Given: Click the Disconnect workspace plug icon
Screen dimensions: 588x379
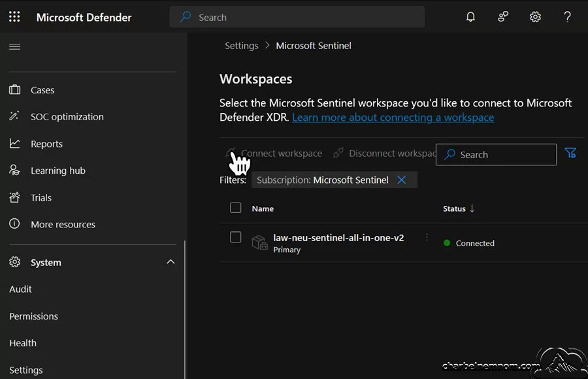Looking at the screenshot, I should click(338, 153).
